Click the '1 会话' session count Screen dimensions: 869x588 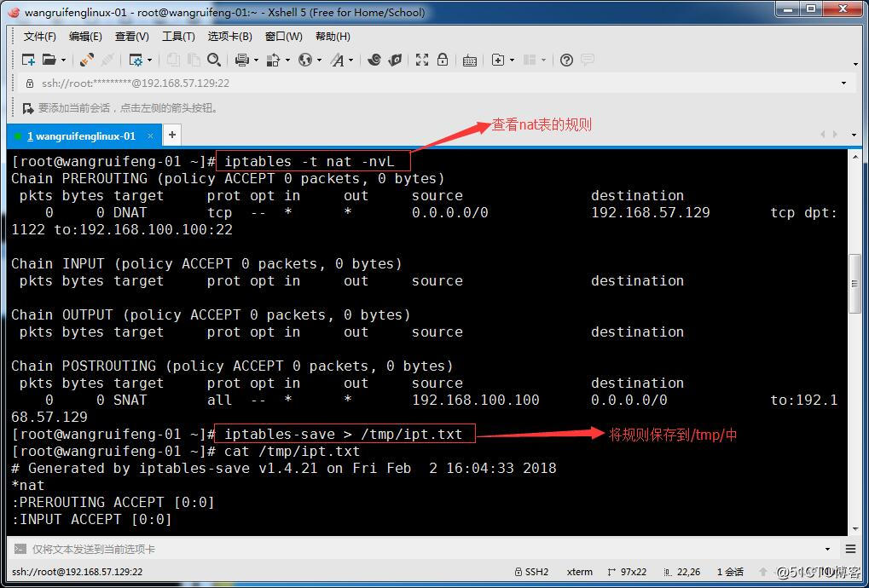[x=731, y=572]
